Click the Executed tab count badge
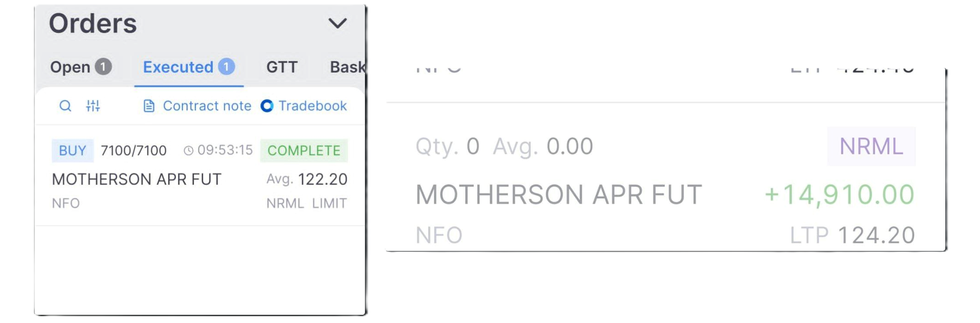980x323 pixels. click(x=227, y=66)
